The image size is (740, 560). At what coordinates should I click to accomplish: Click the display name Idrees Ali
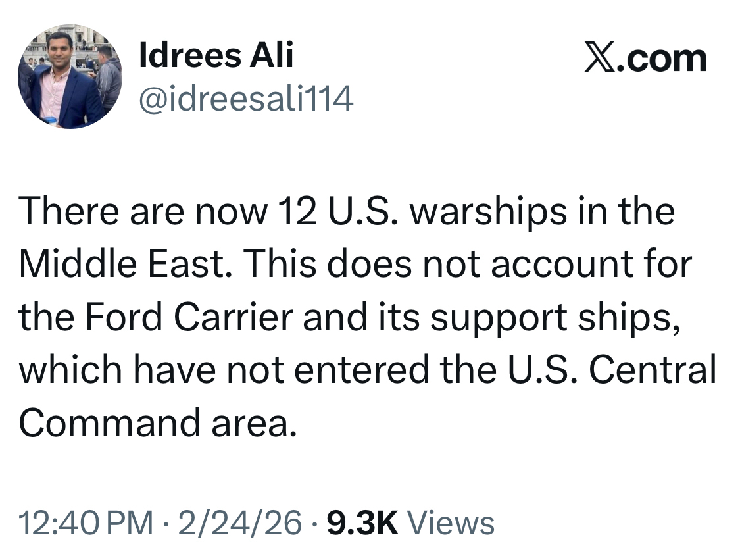tap(216, 55)
